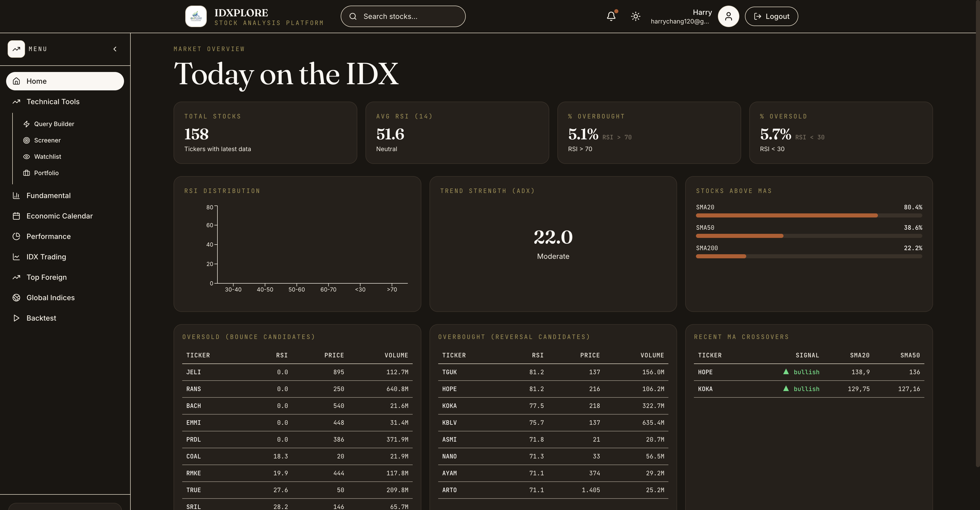Click the Global Indices globe icon

pyautogui.click(x=16, y=298)
